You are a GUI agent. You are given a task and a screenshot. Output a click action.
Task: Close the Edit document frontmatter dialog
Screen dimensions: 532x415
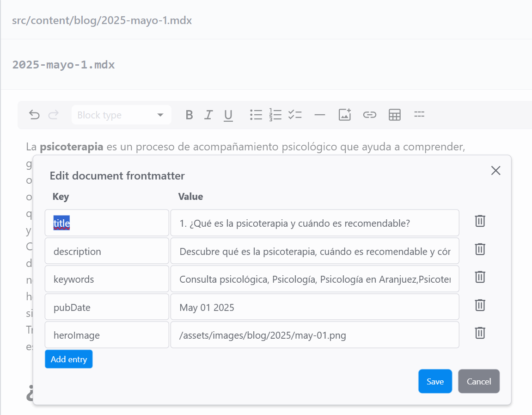coord(495,170)
